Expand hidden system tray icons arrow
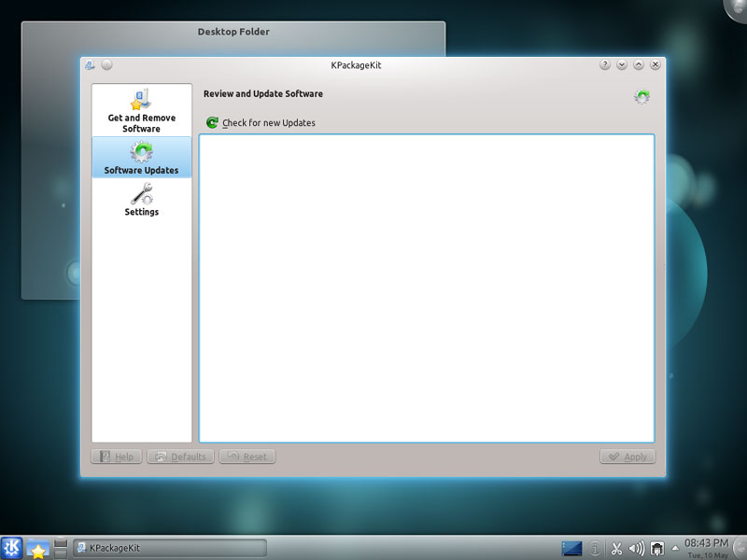This screenshot has height=560, width=747. point(675,548)
